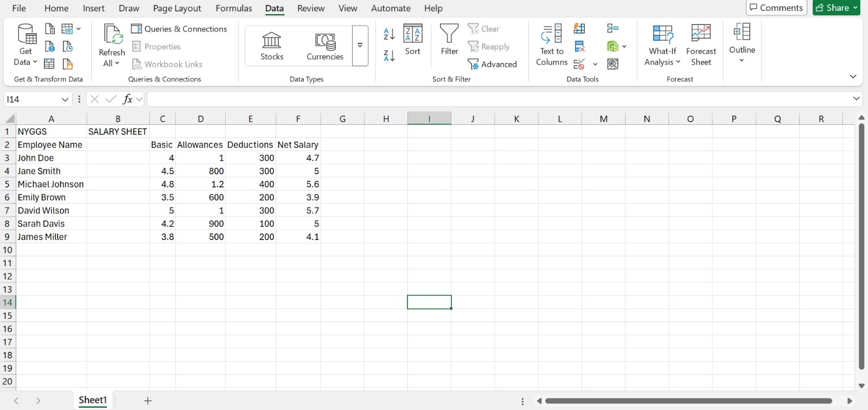
Task: Open the Data Validation dropdown arrow
Action: [x=595, y=64]
